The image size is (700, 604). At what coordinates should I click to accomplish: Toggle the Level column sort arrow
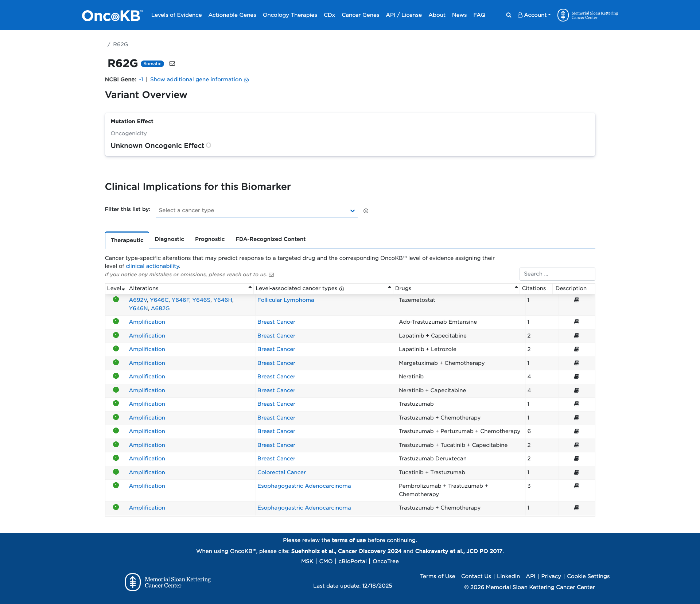[123, 289]
